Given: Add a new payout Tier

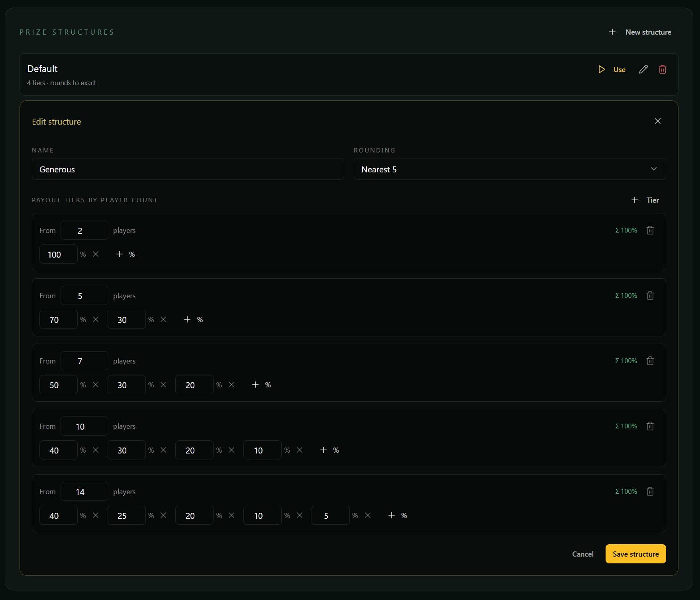Looking at the screenshot, I should click(x=645, y=200).
